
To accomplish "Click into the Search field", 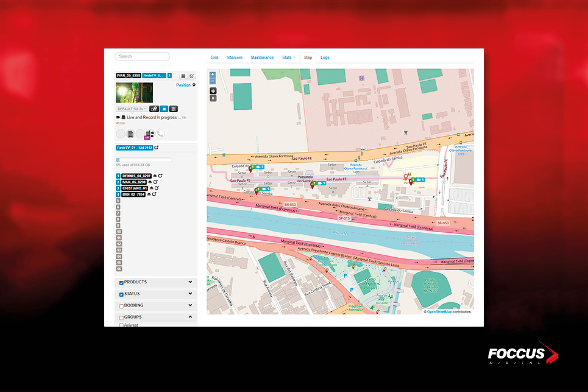I will (142, 57).
